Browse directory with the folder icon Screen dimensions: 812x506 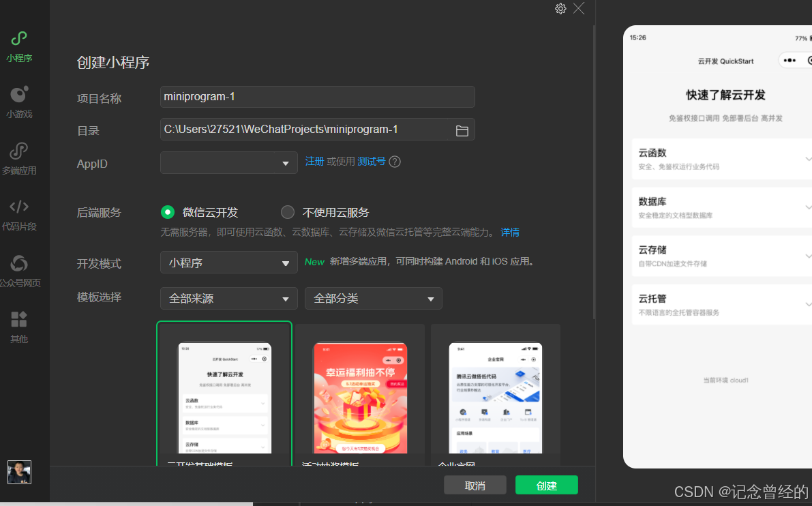pyautogui.click(x=462, y=130)
